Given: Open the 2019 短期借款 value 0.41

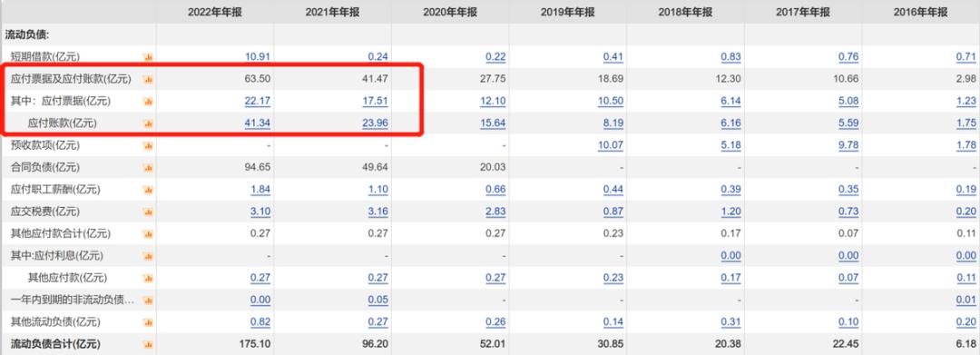Looking at the screenshot, I should (x=613, y=57).
